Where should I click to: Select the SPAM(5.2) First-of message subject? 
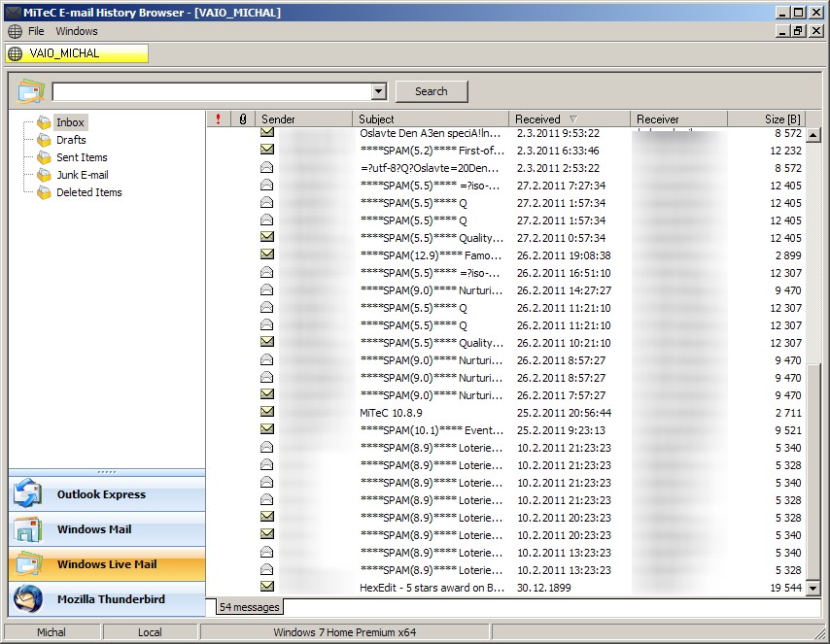point(432,151)
